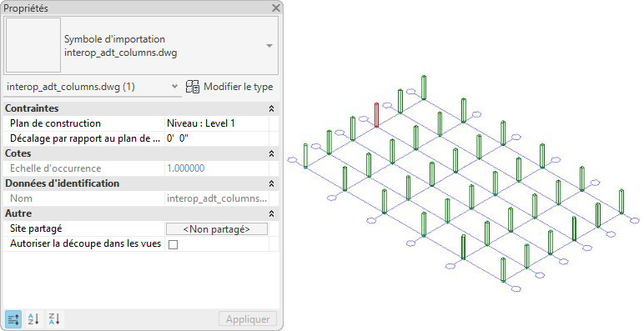
Task: Edit the Plan de construction value
Action: pos(217,123)
